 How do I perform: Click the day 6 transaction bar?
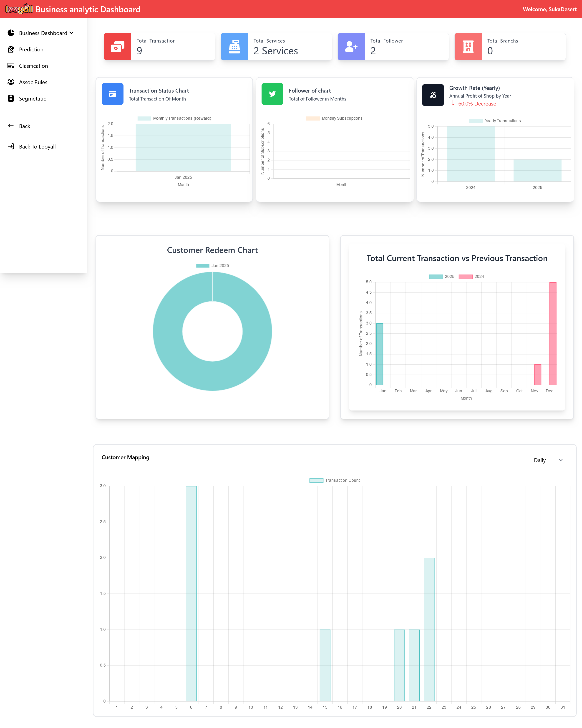pyautogui.click(x=191, y=594)
